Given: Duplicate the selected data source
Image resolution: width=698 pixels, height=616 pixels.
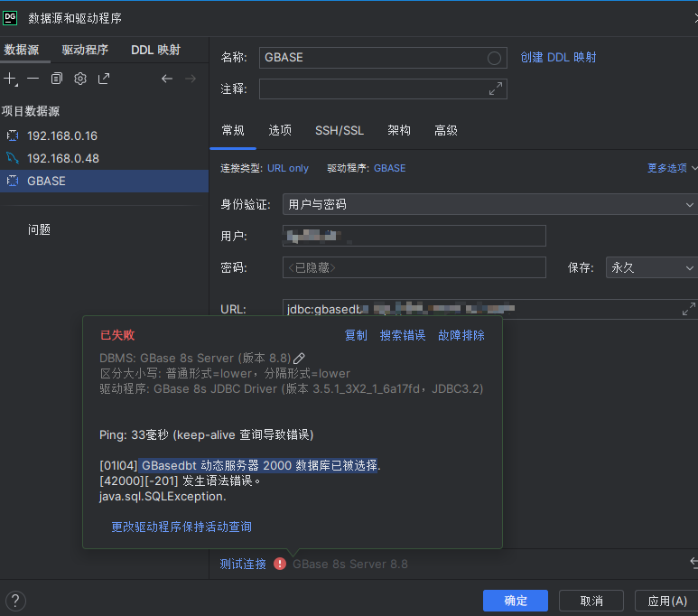Looking at the screenshot, I should [x=57, y=79].
